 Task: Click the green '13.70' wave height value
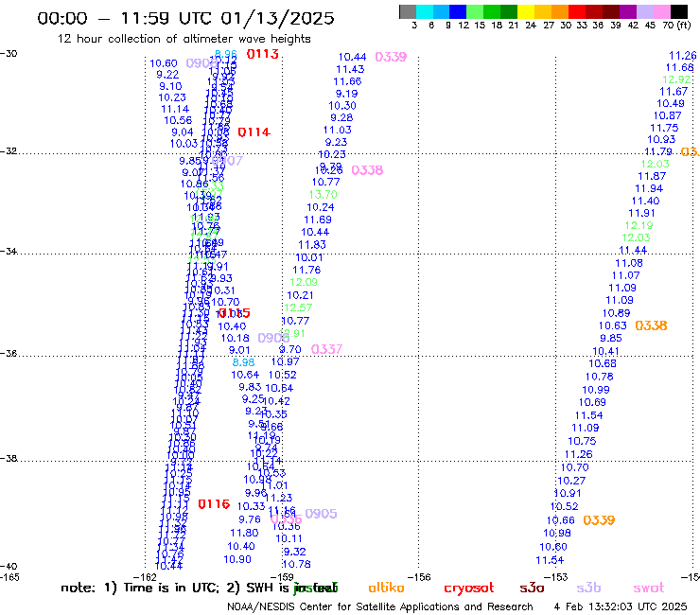click(x=324, y=195)
